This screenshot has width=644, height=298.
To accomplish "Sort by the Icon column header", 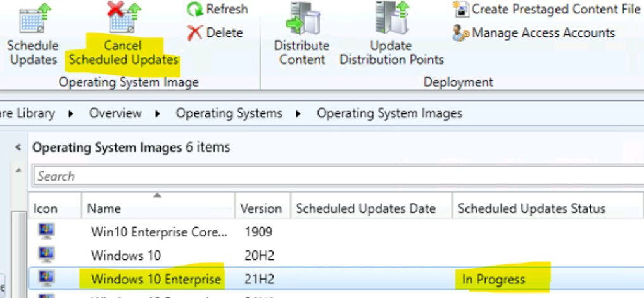I will click(x=55, y=209).
